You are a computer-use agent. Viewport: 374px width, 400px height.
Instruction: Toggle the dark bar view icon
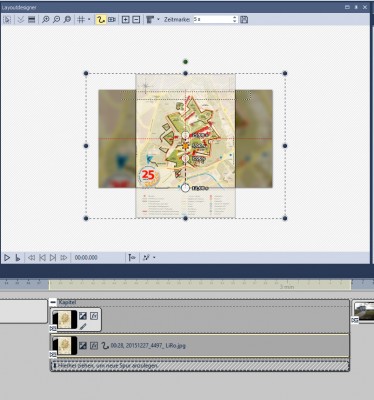click(32, 20)
